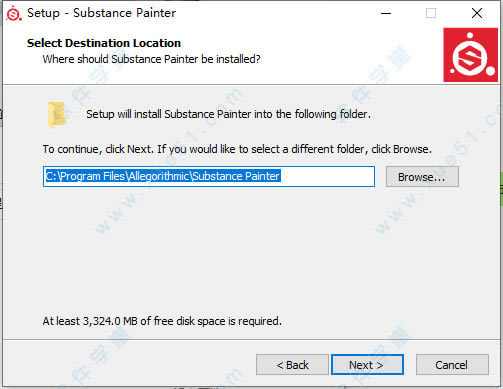Viewport: 503px width, 389px height.
Task: Click the large red Substance logo
Action: point(470,55)
